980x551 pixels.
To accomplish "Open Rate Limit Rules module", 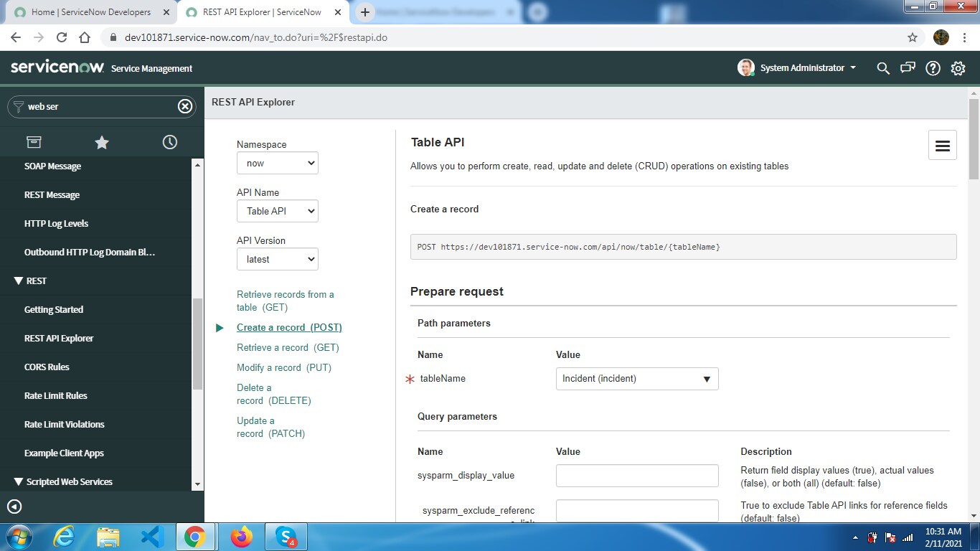I will 55,395.
